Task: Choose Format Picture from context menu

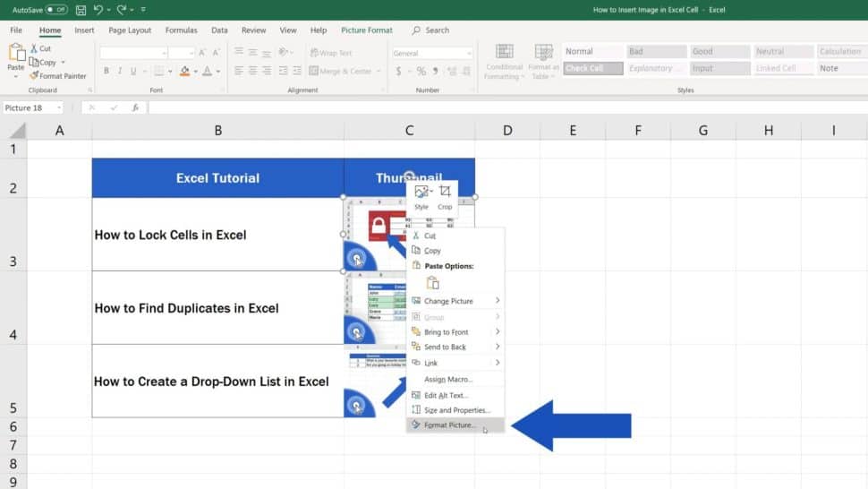Action: [x=450, y=425]
